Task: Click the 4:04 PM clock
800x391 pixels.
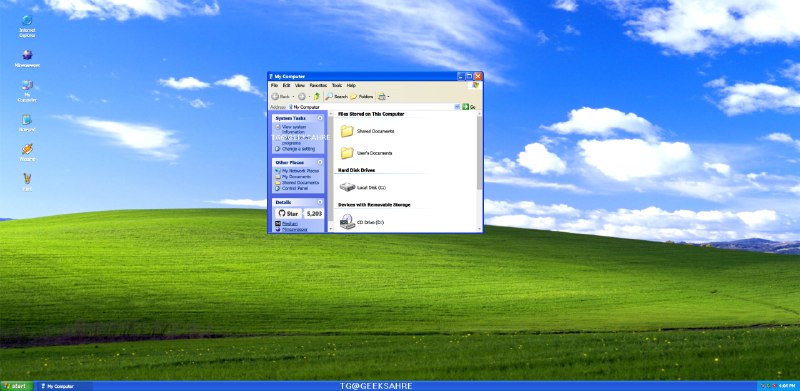Action: pos(787,386)
